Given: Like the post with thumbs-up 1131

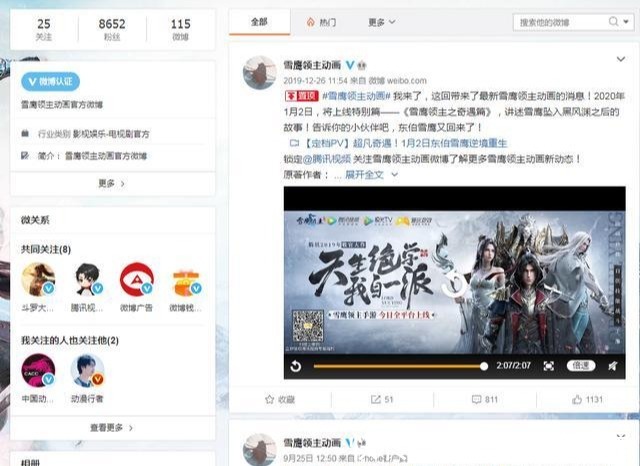Looking at the screenshot, I should tap(587, 399).
